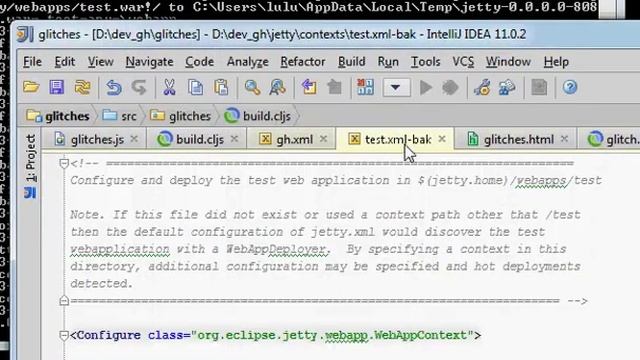The image size is (640, 360).
Task: Click the 'webapplication' underlined comment word
Action: [x=120, y=249]
